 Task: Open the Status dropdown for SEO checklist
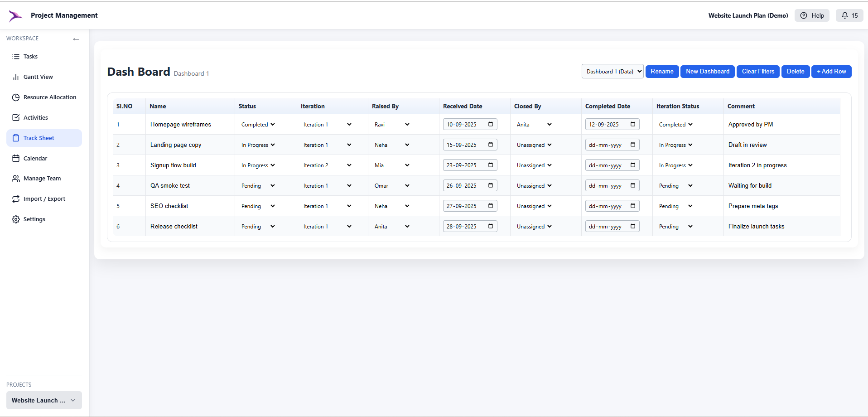(x=258, y=206)
